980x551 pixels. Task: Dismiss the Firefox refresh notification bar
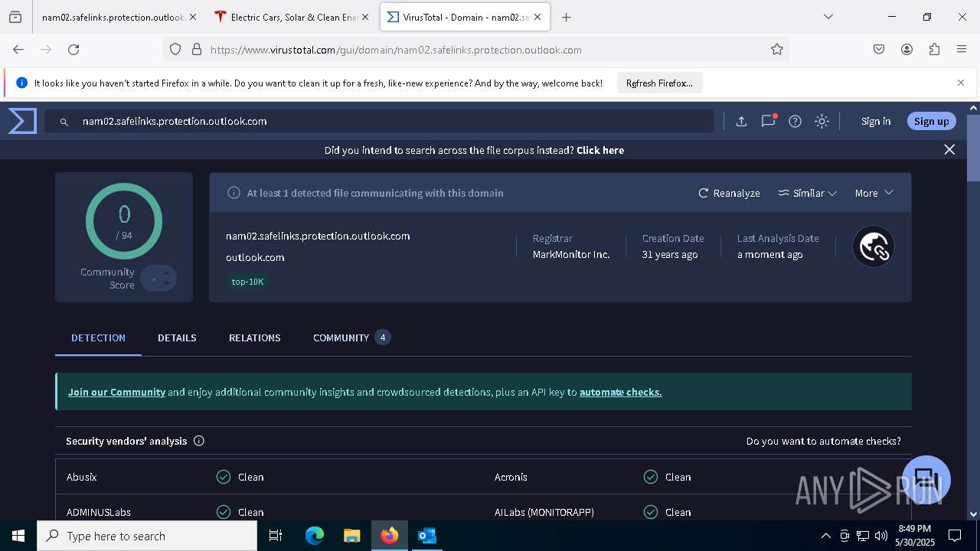(961, 83)
